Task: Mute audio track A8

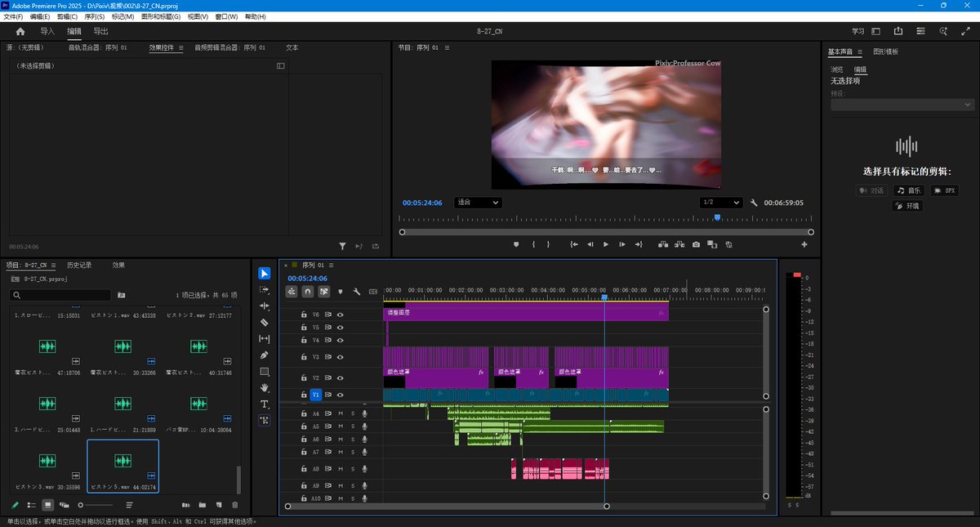Action: tap(341, 469)
